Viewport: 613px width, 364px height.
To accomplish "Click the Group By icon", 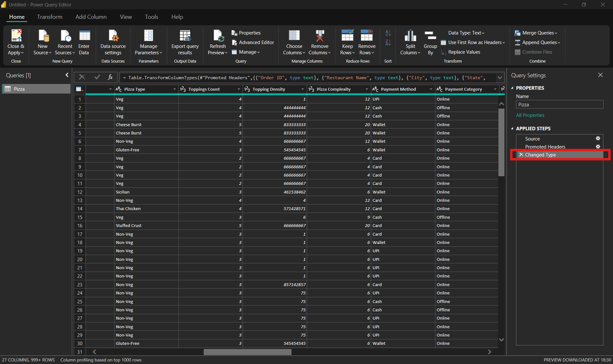I will (430, 36).
